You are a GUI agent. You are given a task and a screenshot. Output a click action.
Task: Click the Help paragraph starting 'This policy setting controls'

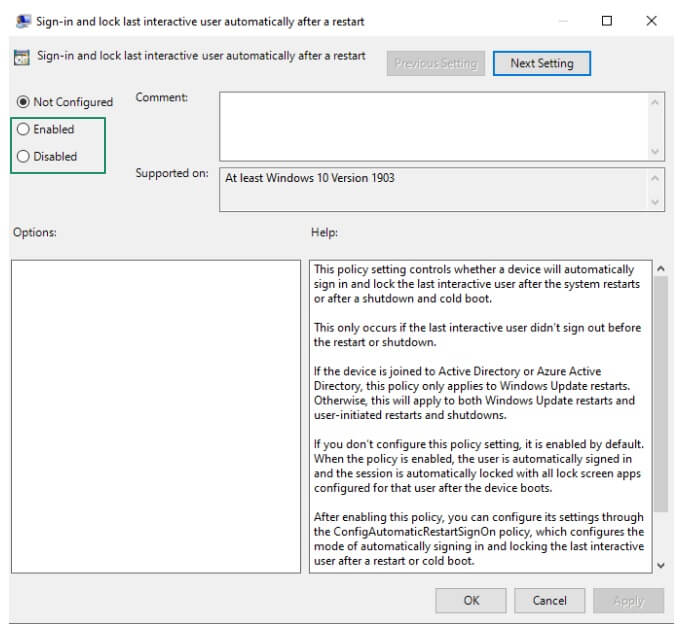pos(477,284)
